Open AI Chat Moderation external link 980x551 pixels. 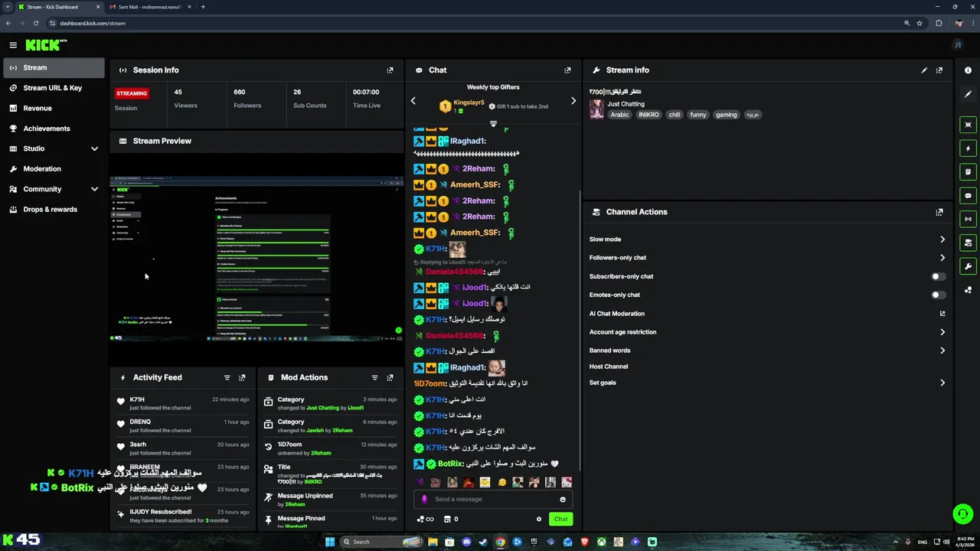click(942, 314)
